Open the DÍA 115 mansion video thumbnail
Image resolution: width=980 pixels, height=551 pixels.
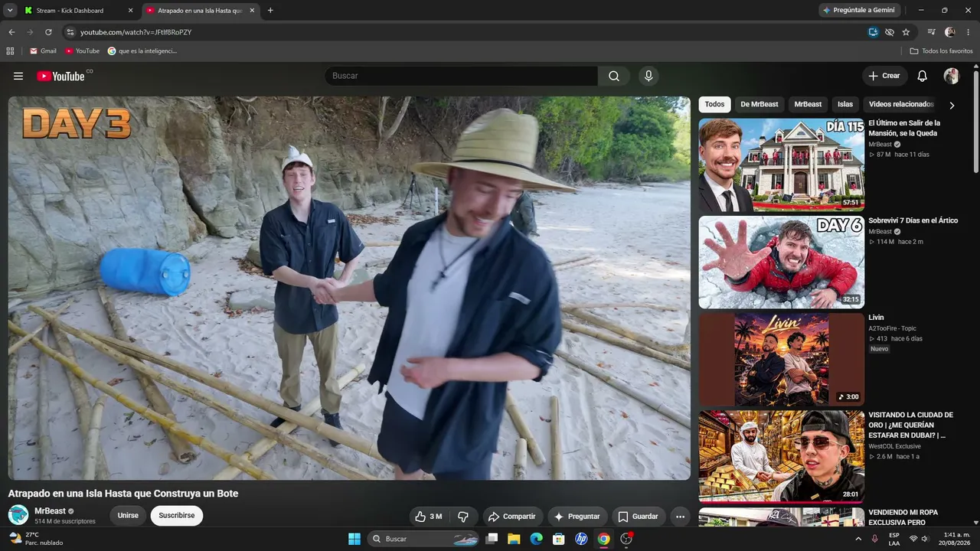[781, 165]
